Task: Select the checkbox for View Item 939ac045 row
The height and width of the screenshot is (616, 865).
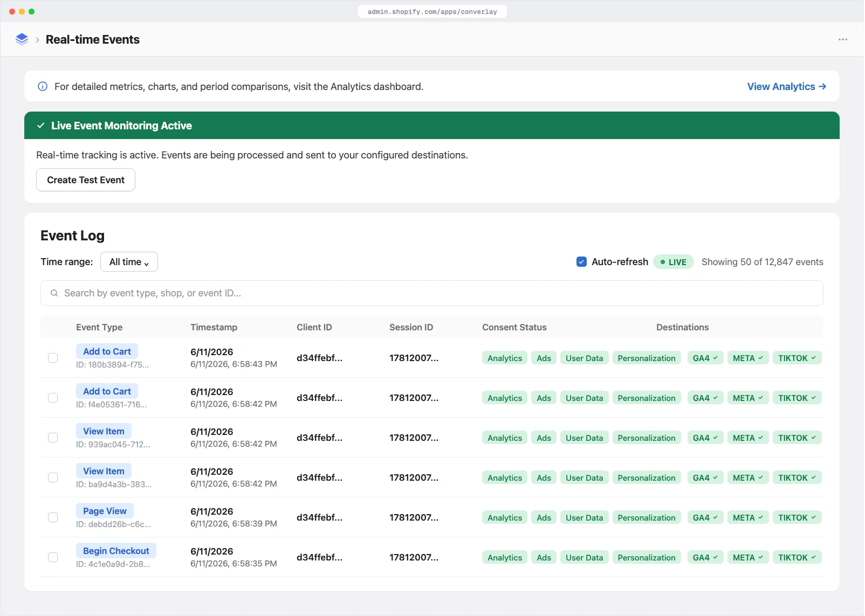Action: tap(53, 438)
